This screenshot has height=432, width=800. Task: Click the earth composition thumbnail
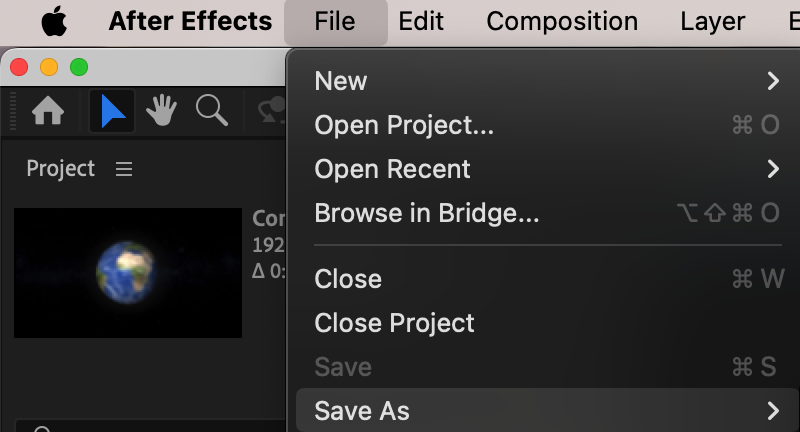[128, 272]
